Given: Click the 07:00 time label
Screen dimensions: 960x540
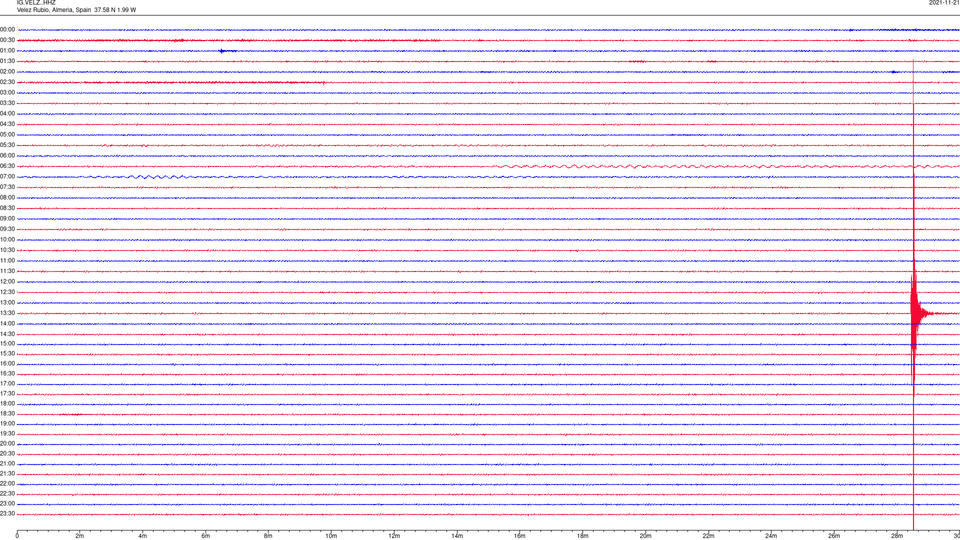Looking at the screenshot, I should click(7, 177).
